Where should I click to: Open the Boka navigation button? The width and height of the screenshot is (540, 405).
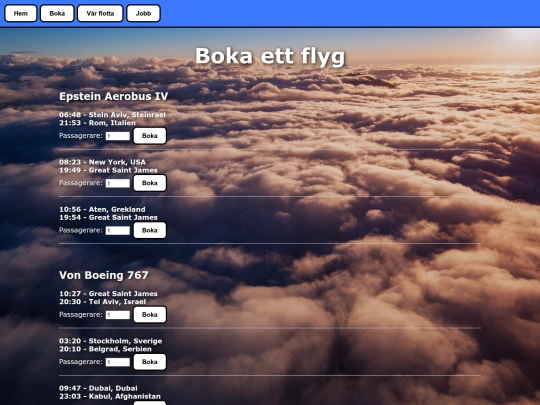pos(57,13)
